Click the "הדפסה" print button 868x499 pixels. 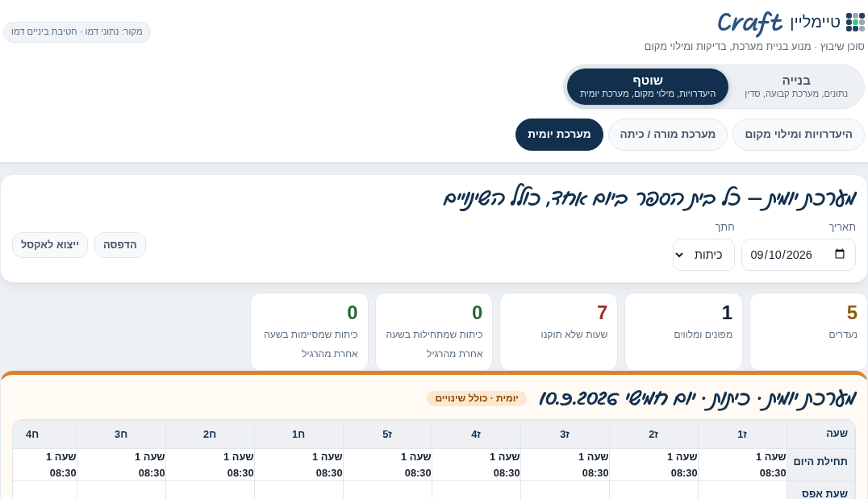click(120, 245)
